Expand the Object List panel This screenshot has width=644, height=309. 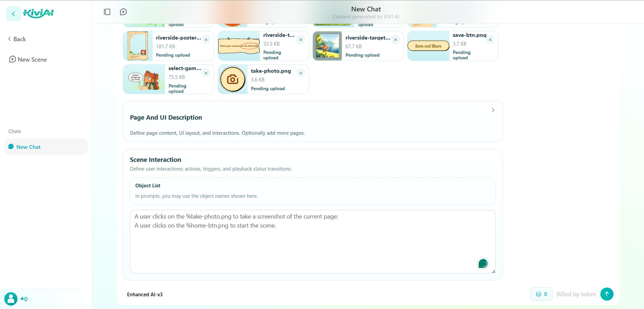(313, 191)
